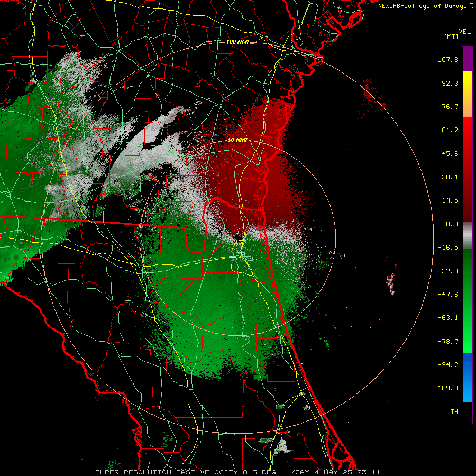Click the 45.6 velocity legend value

pyautogui.click(x=450, y=153)
